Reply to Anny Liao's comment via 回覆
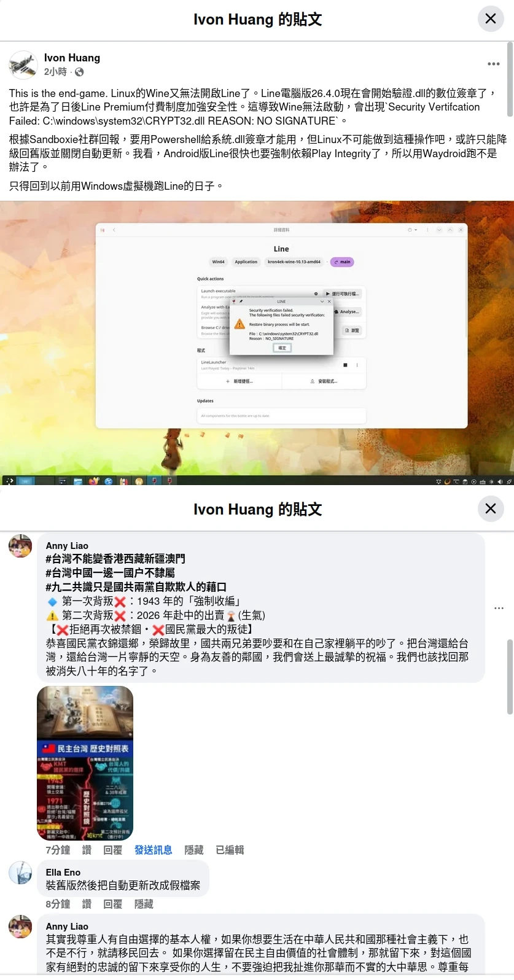This screenshot has width=514, height=980. pyautogui.click(x=112, y=850)
